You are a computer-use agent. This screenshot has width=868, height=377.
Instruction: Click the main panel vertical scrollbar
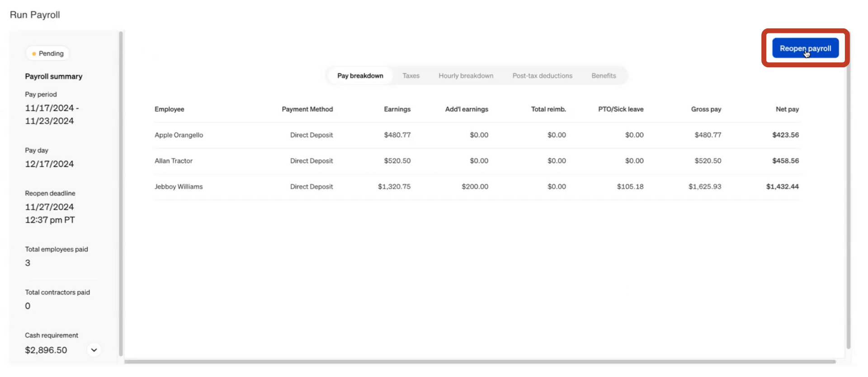click(848, 190)
